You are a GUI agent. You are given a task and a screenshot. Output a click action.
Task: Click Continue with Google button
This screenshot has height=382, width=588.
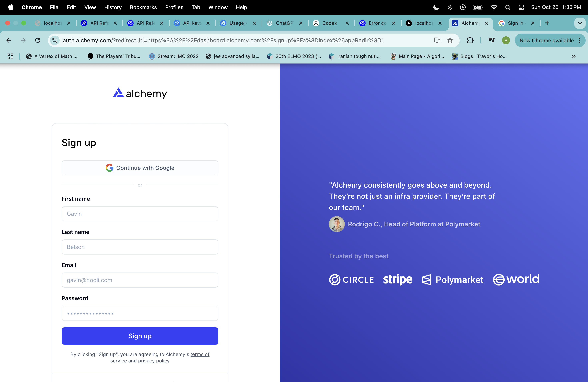point(140,168)
